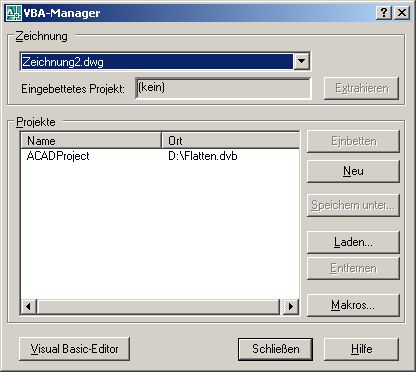The image size is (416, 372).
Task: Launch the Visual Basic-Editor
Action: [74, 349]
